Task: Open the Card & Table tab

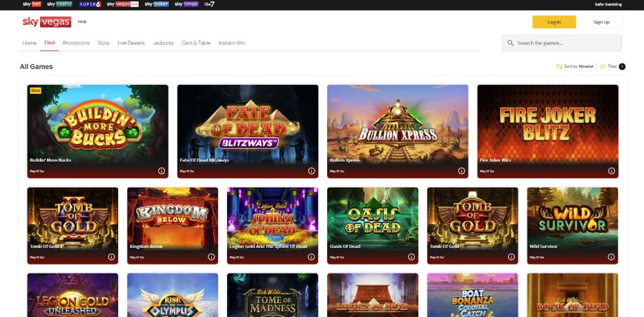Action: [196, 43]
